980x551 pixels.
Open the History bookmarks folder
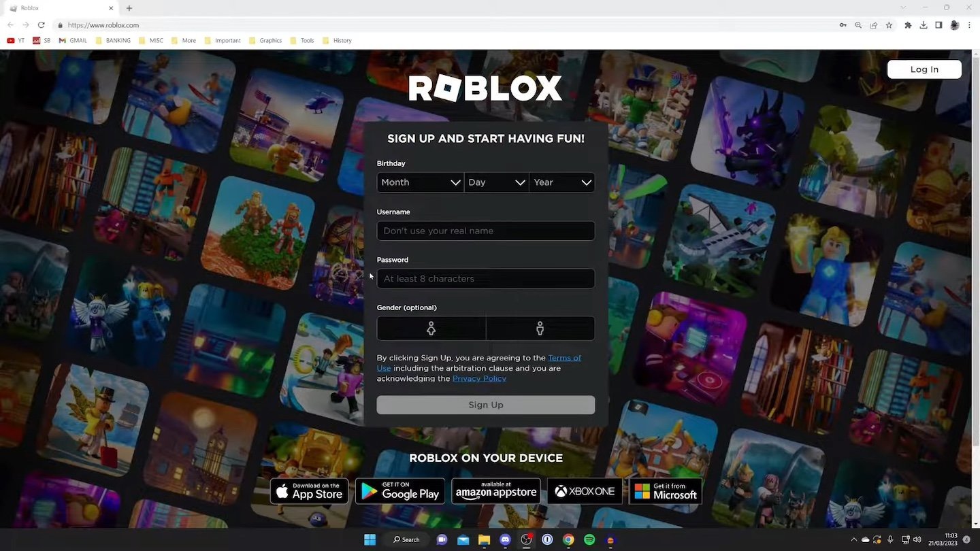337,41
